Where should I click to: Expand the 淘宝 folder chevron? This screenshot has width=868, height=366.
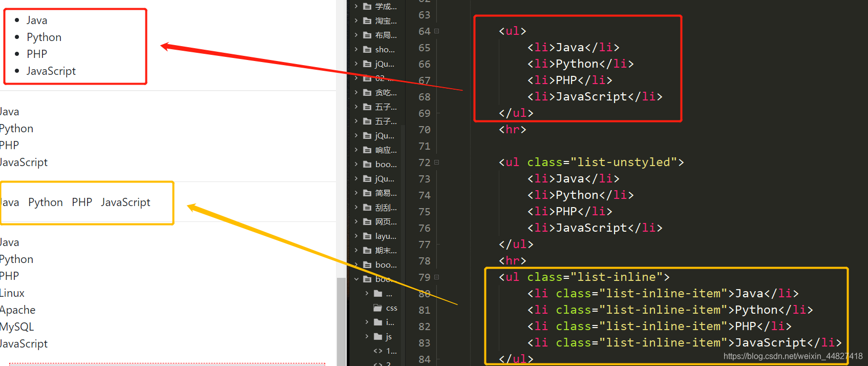(x=356, y=21)
